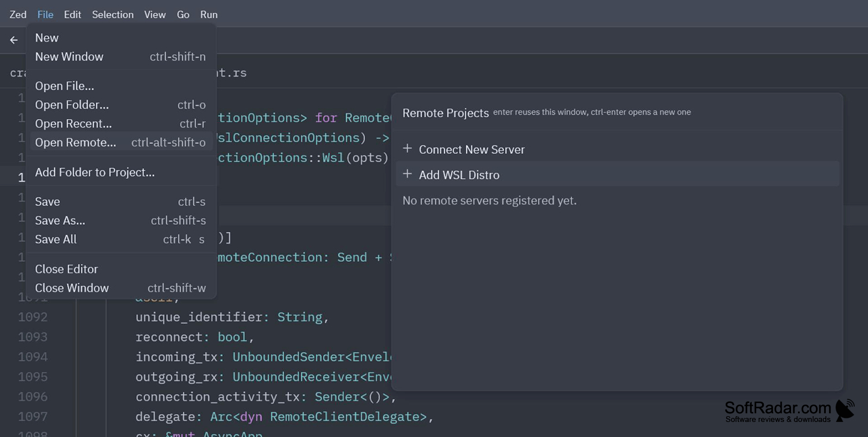Click the back arrow icon
The image size is (868, 437).
pos(14,40)
